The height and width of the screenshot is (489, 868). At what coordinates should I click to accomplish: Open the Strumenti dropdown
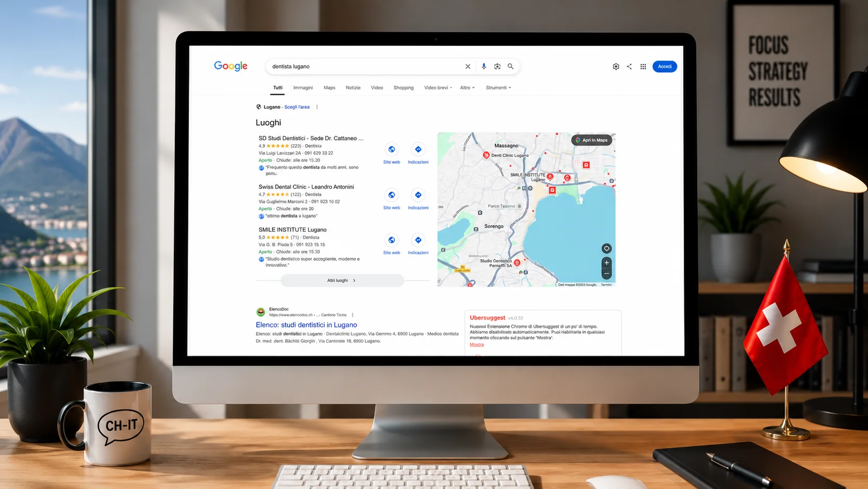tap(498, 88)
